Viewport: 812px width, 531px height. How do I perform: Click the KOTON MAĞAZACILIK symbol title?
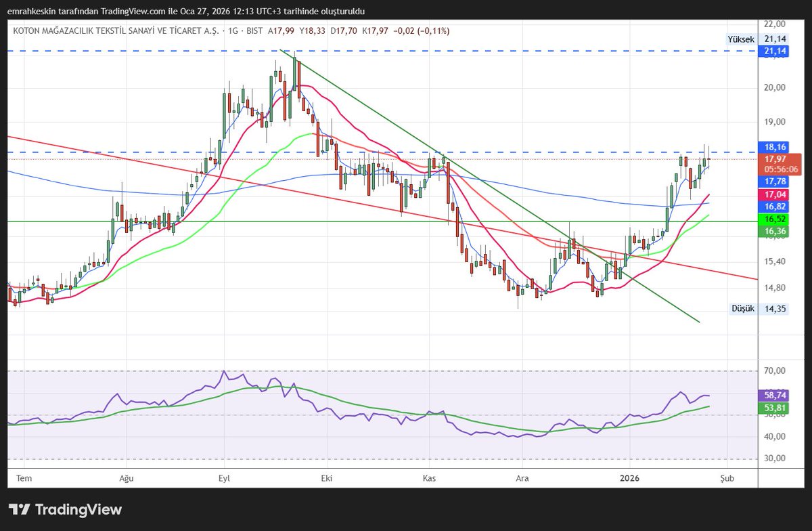[116, 30]
